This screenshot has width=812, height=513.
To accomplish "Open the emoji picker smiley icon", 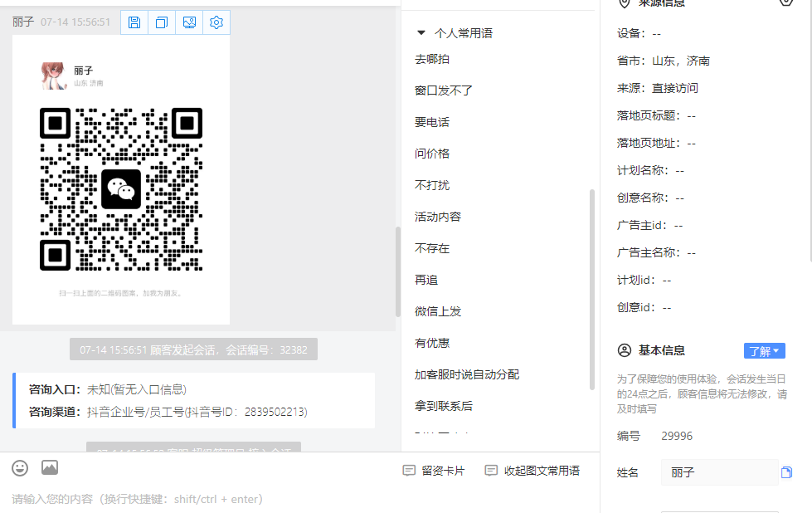I will pyautogui.click(x=20, y=468).
